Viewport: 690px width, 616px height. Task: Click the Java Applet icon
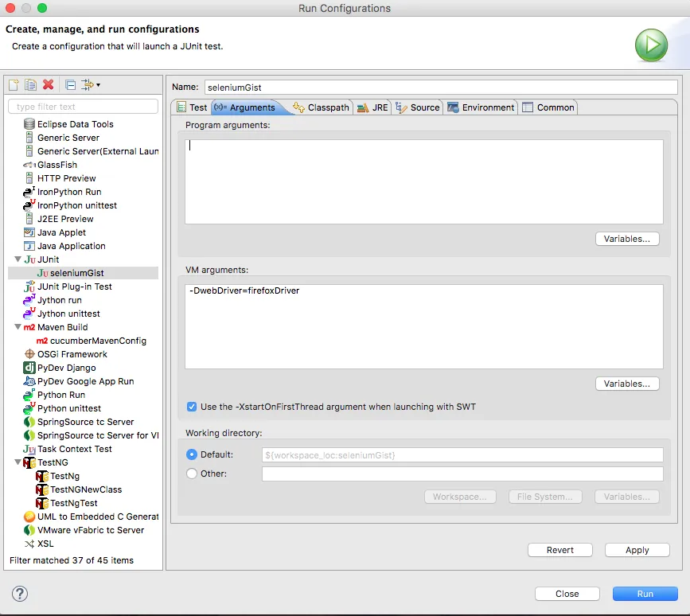[x=29, y=232]
